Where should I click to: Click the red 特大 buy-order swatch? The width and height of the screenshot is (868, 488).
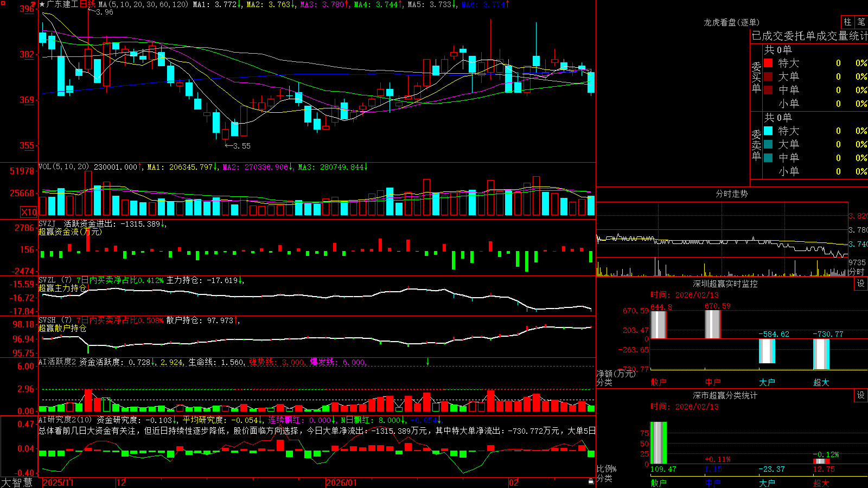pos(768,63)
